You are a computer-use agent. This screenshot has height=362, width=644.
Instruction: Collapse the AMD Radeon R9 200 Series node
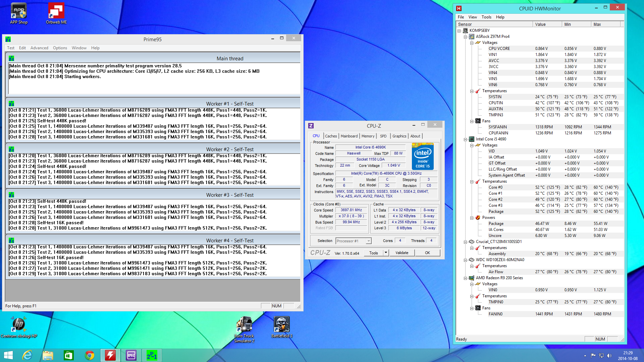465,278
